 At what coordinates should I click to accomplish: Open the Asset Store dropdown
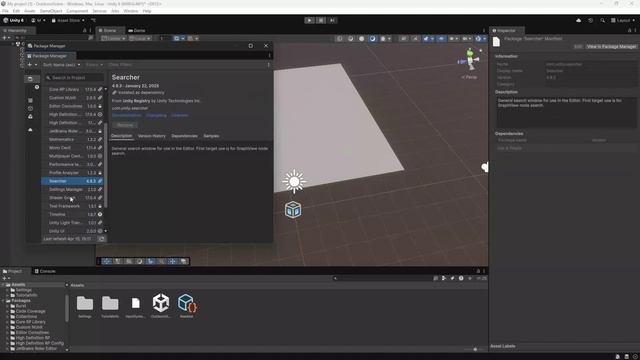68,20
